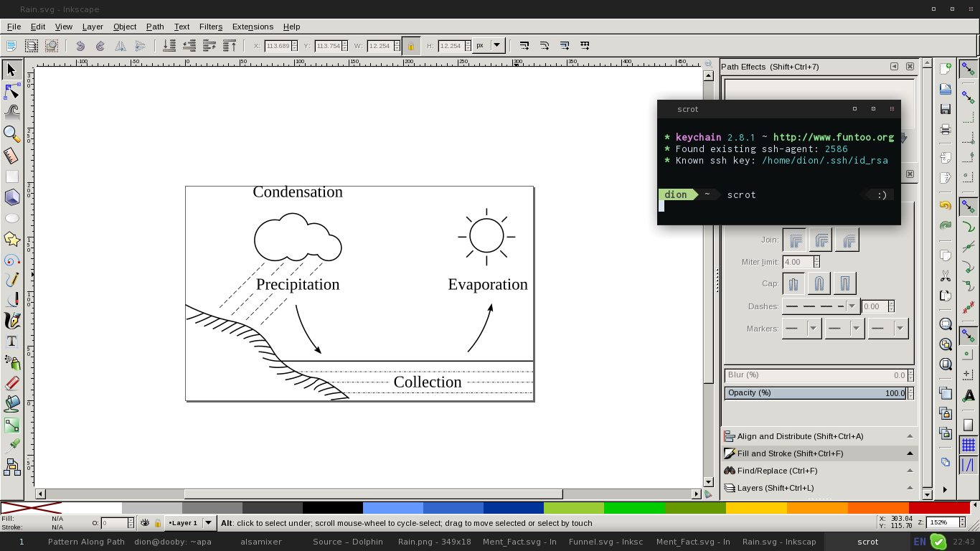Select the Eraser tool
This screenshot has width=980, height=551.
click(x=11, y=383)
